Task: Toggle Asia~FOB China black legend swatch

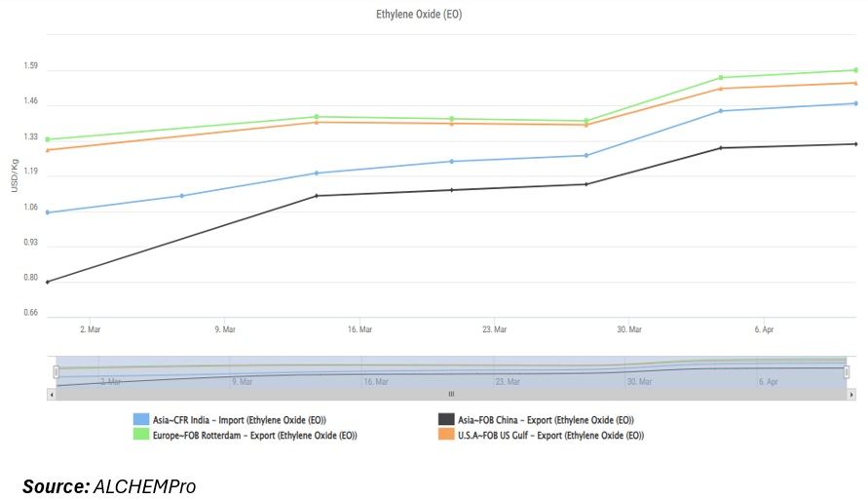Action: tap(446, 419)
